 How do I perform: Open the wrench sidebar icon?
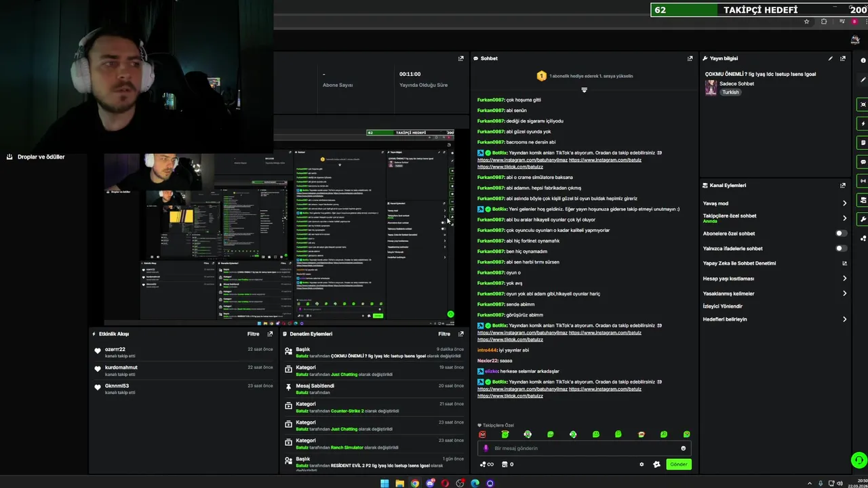tap(863, 219)
